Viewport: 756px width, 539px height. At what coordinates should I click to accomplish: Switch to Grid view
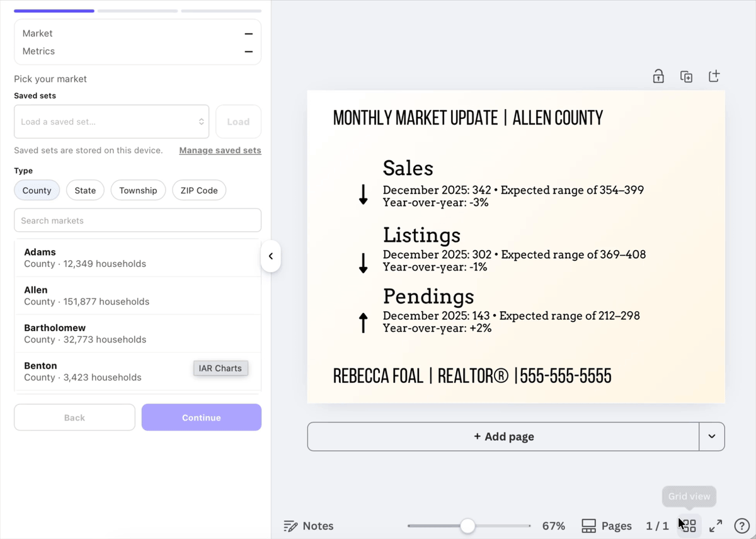[689, 525]
